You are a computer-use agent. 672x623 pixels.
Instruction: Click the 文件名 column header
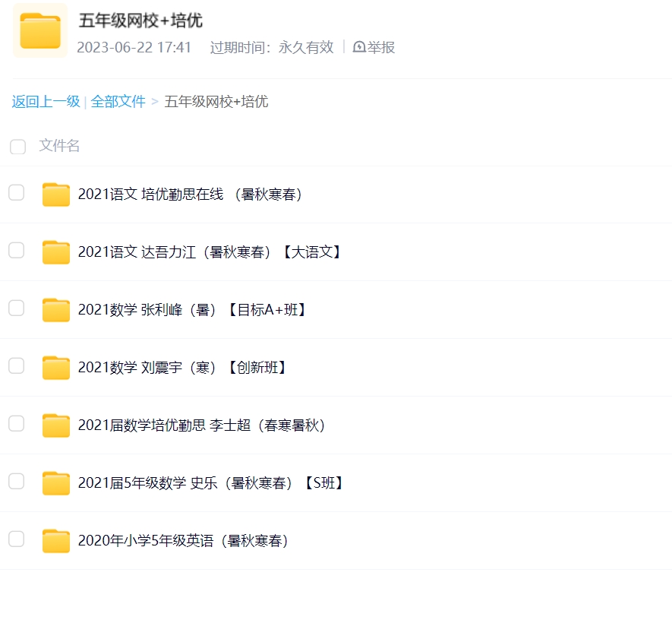[x=59, y=146]
